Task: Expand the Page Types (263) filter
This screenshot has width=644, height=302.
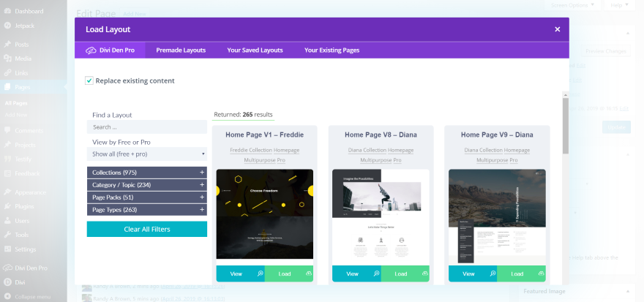Action: (147, 210)
